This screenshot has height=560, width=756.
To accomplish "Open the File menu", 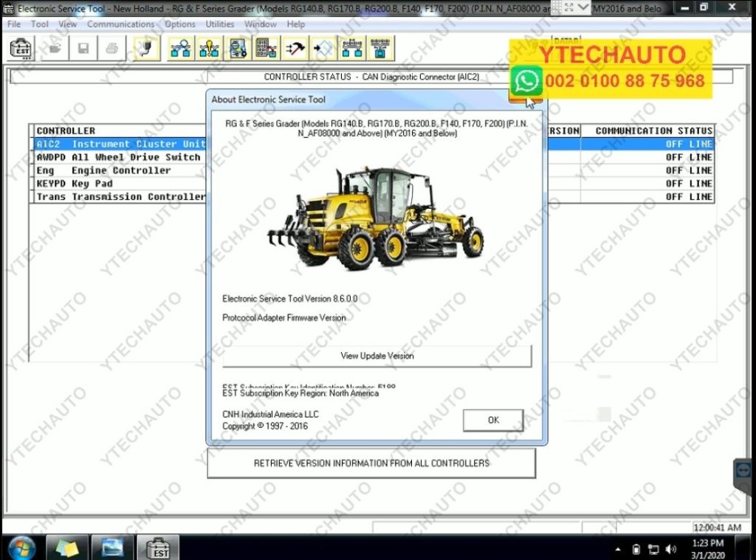I will (x=14, y=24).
